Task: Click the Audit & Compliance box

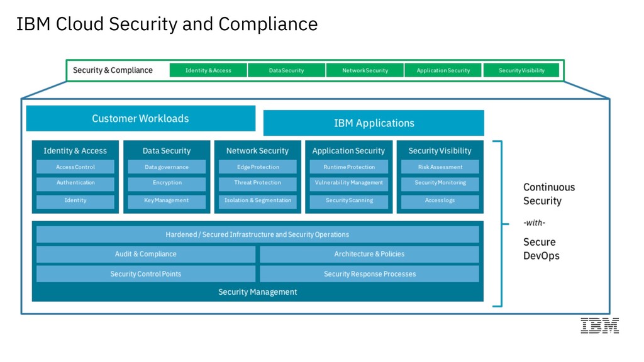Action: 146,254
